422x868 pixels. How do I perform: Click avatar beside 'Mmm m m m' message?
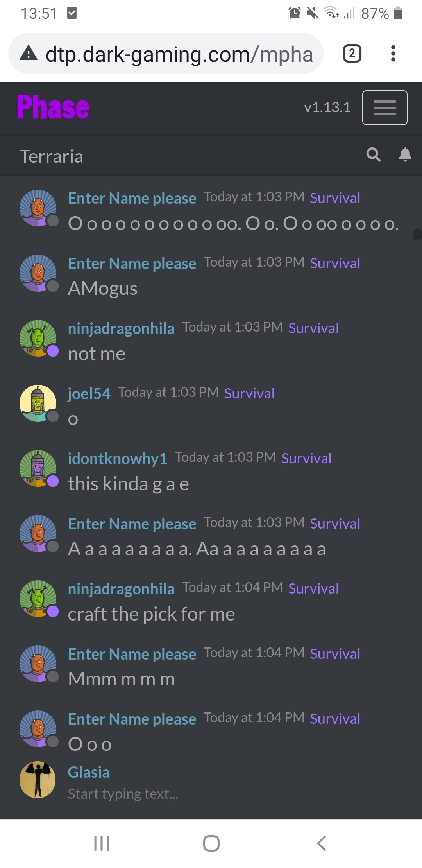[38, 664]
